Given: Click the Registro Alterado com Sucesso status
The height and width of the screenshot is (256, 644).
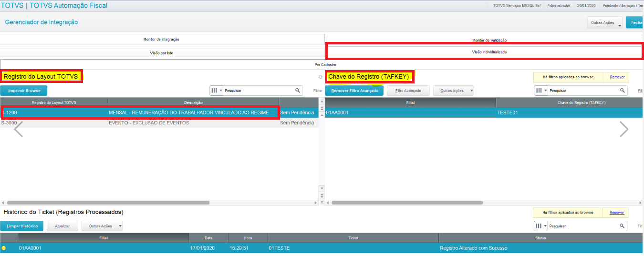Looking at the screenshot, I should click(474, 248).
